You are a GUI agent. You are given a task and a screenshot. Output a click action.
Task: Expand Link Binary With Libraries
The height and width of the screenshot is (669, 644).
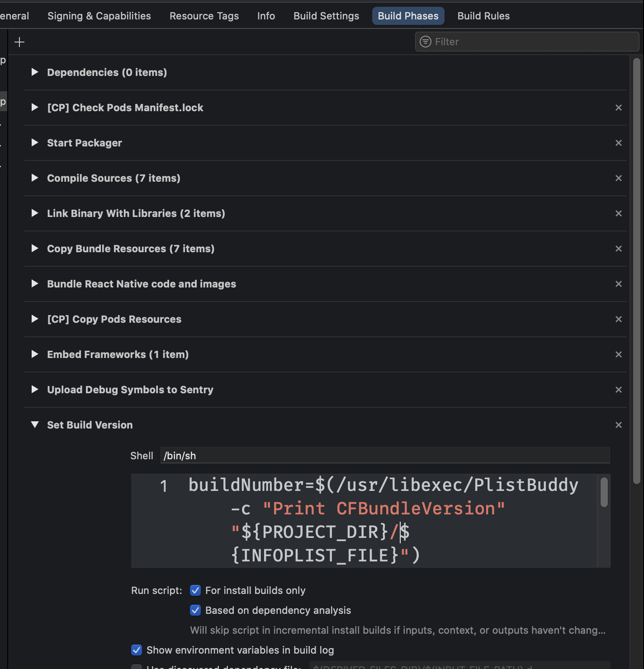pos(35,213)
